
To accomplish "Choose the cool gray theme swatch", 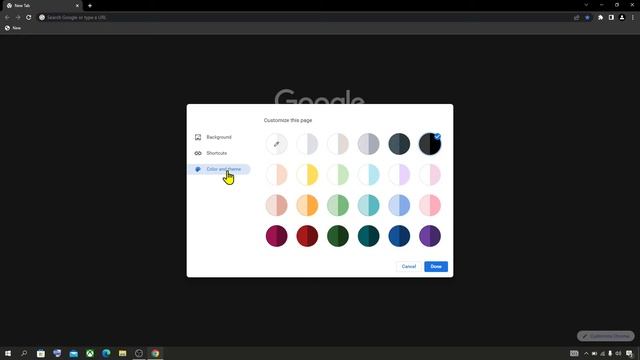I will coord(369,144).
